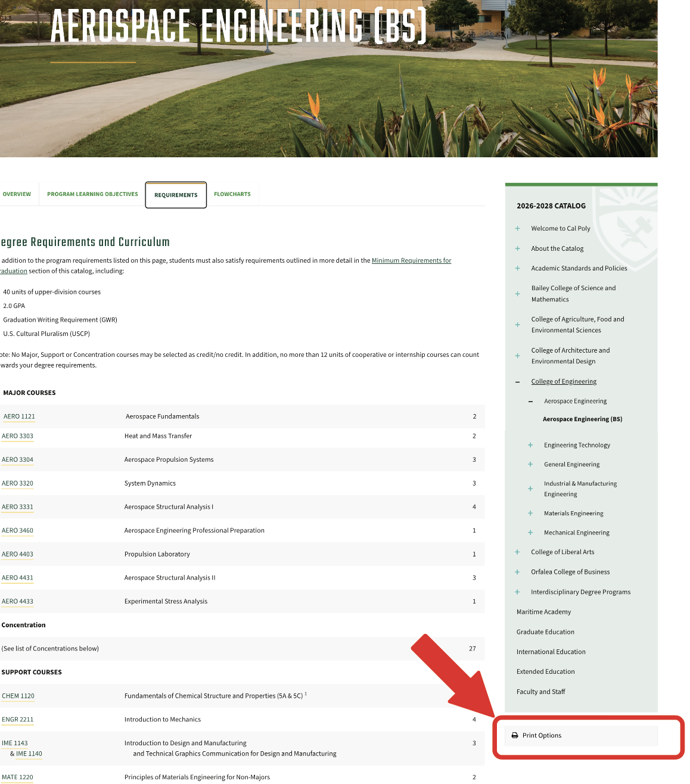
Task: Select Aerospace Engineering (BS) in sidebar
Action: point(582,419)
